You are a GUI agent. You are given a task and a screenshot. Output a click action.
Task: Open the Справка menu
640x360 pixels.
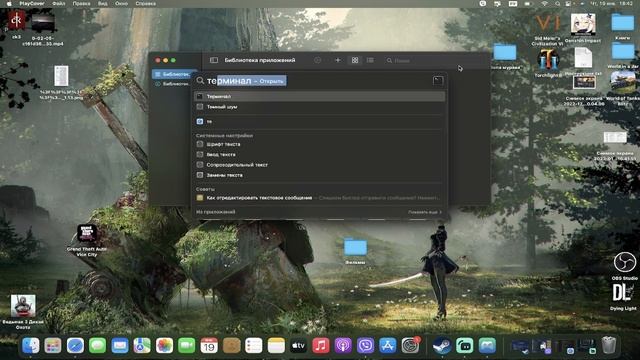pos(145,4)
